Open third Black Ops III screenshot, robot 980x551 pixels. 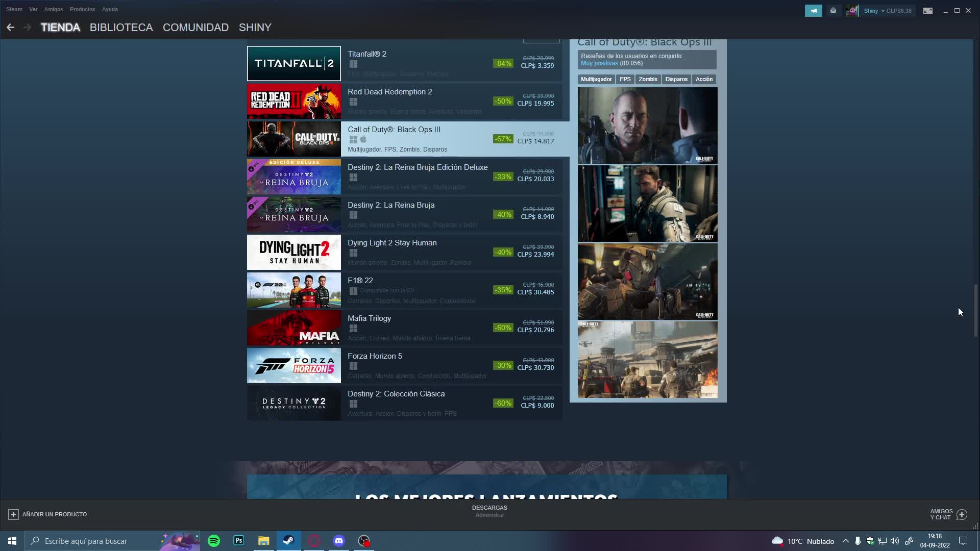tap(647, 281)
